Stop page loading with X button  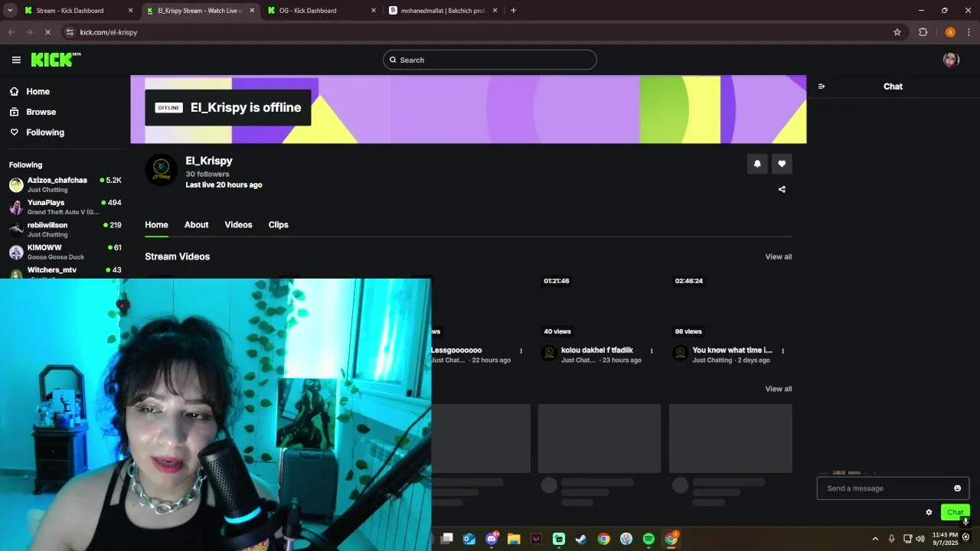(47, 32)
